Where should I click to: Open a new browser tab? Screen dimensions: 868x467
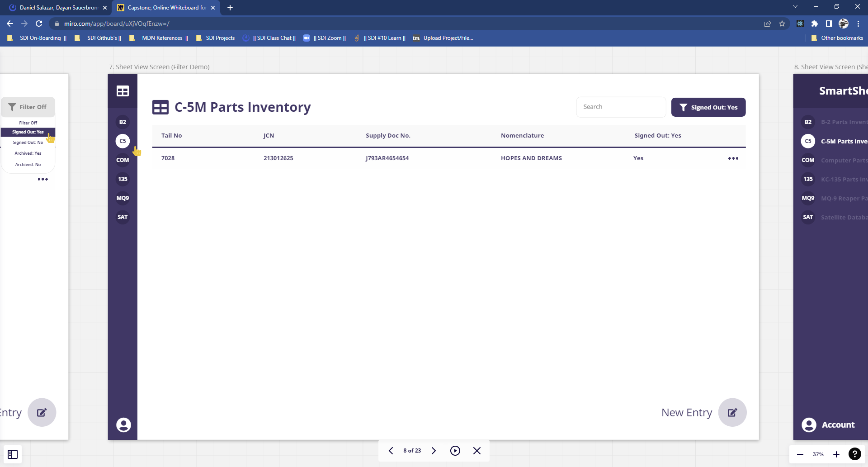(230, 8)
